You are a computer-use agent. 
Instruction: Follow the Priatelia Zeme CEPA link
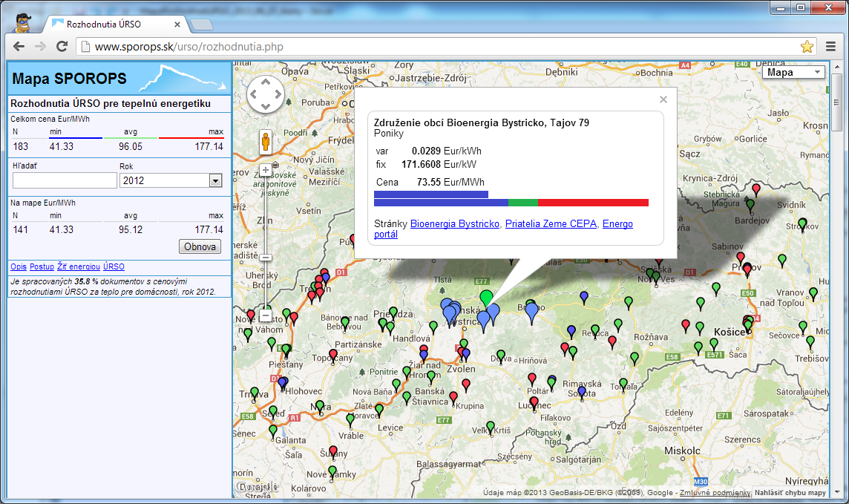[551, 223]
